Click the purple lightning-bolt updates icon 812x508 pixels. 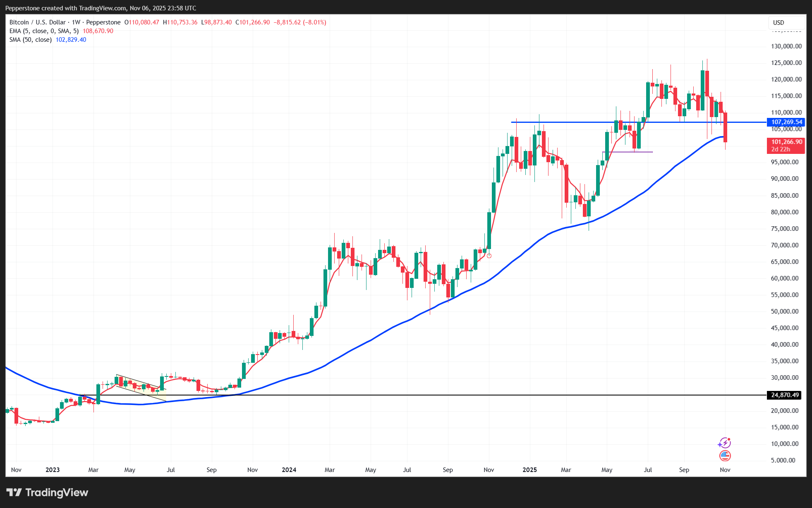[724, 443]
